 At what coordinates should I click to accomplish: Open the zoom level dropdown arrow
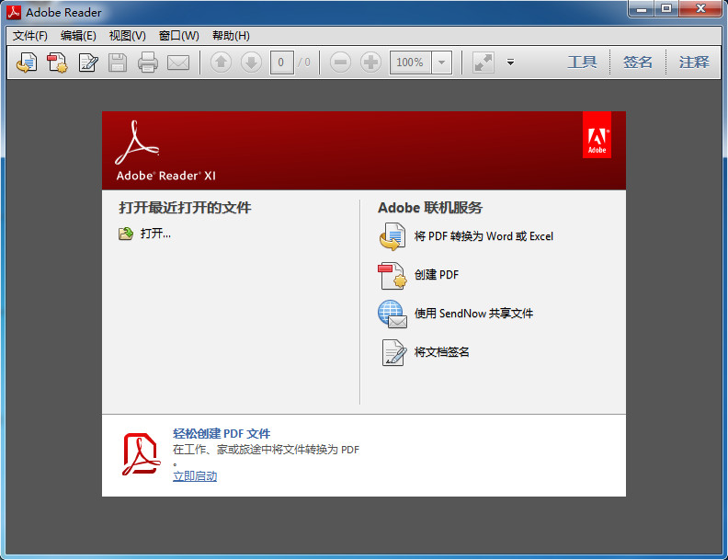click(441, 63)
